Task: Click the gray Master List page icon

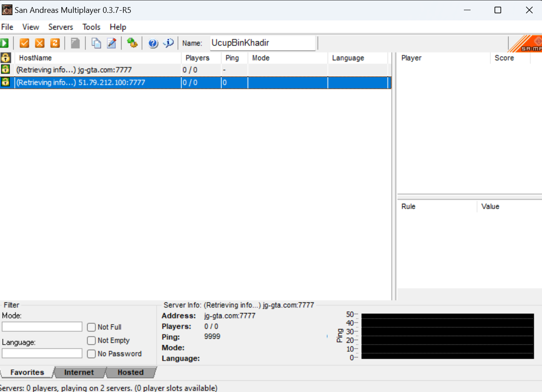Action: pyautogui.click(x=75, y=43)
